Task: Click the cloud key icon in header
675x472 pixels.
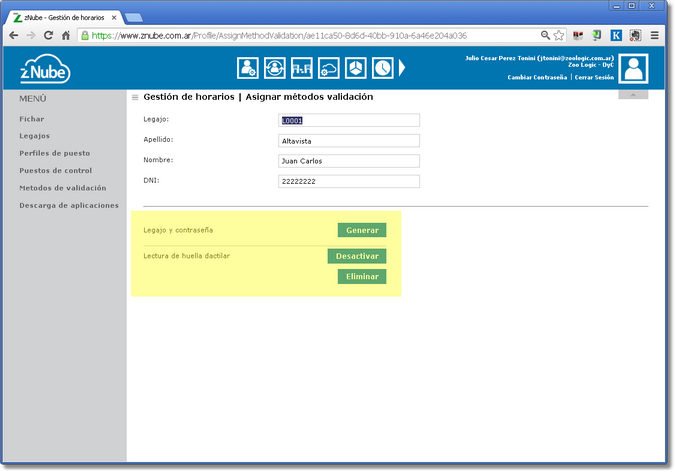Action: coord(329,68)
